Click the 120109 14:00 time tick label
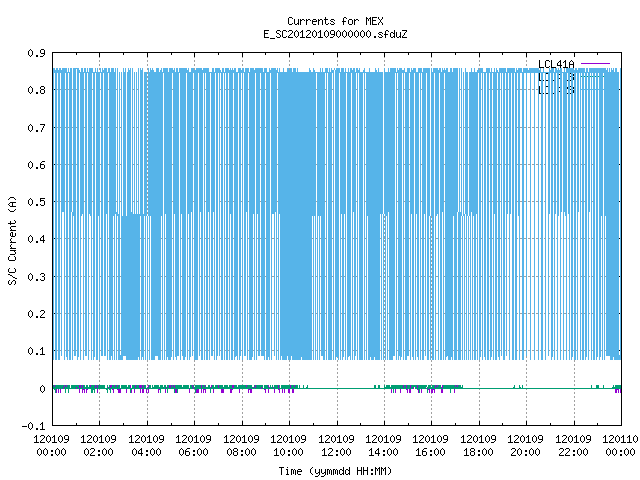Viewport: 640px width, 480px height. coord(383,446)
